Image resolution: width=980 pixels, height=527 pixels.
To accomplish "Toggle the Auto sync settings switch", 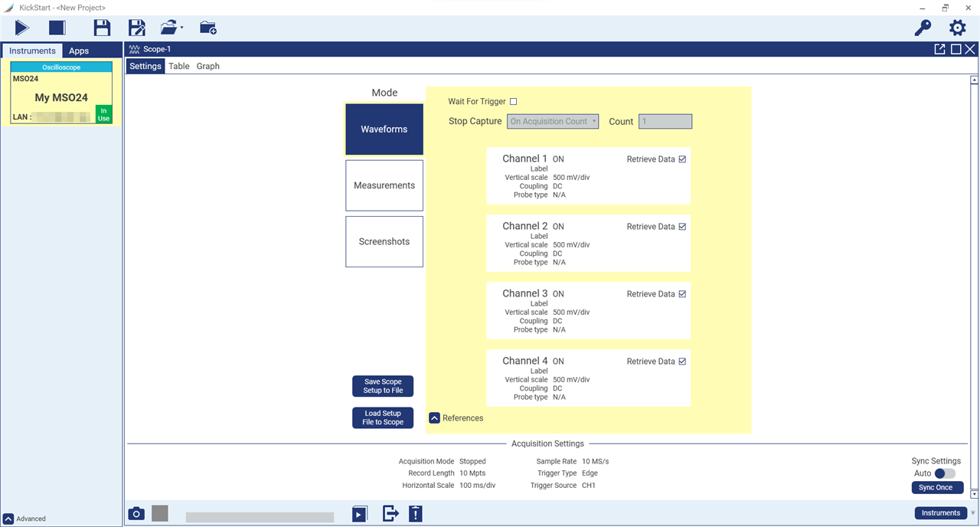I will click(945, 473).
